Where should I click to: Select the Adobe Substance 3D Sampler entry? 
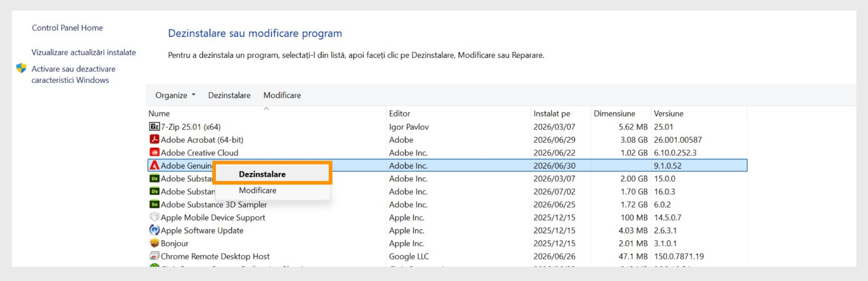click(x=214, y=205)
